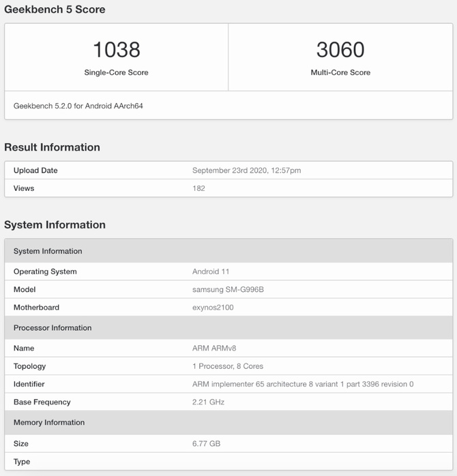
Task: Select the 6.77 GB memory size value
Action: (206, 444)
